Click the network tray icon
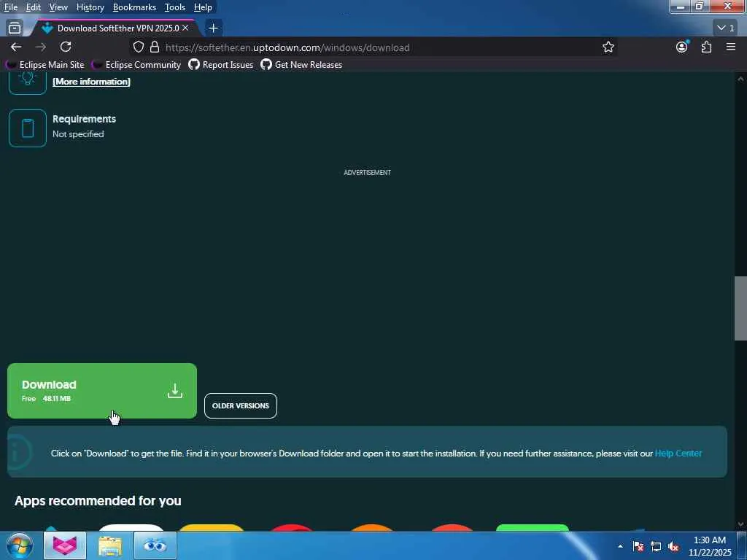The image size is (747, 560). 656,546
